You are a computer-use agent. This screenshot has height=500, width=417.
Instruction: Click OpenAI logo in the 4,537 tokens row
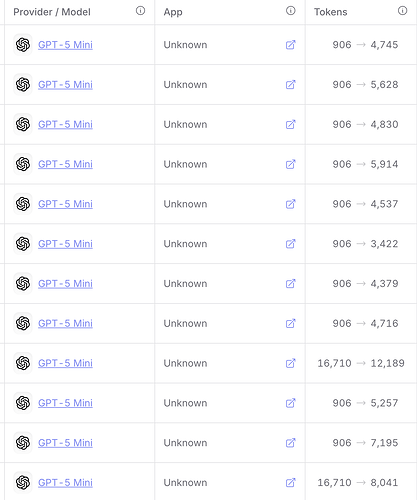click(23, 204)
